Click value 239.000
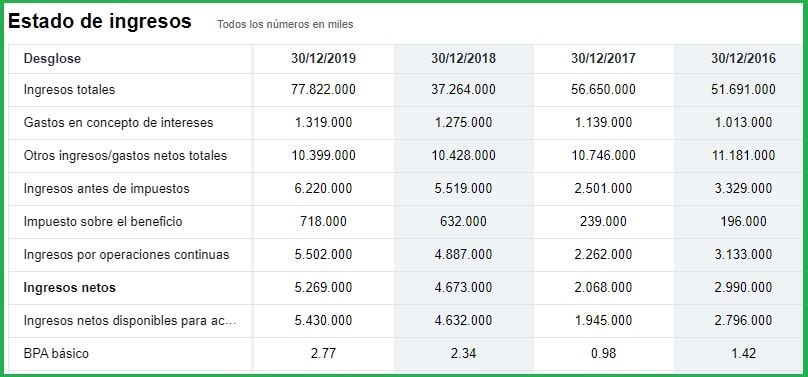The image size is (808, 377). point(603,221)
